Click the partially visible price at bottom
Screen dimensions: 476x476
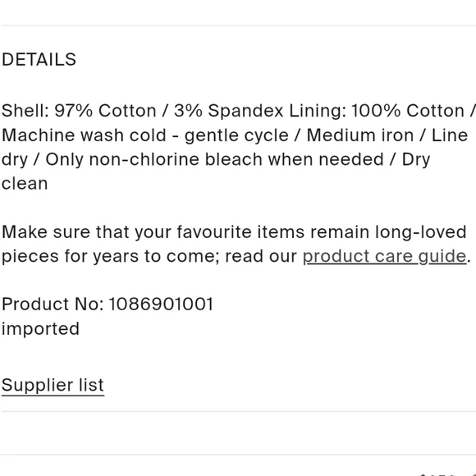[437, 474]
